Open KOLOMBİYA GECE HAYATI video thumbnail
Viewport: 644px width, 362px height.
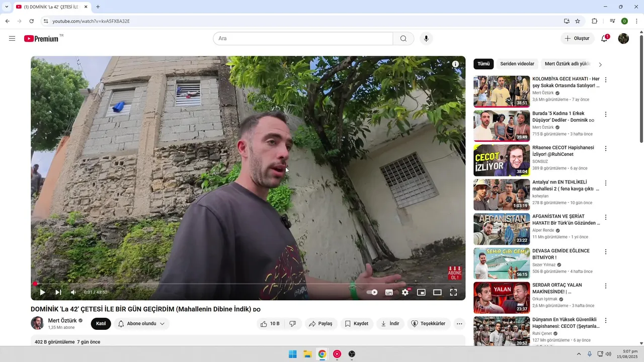pos(502,92)
